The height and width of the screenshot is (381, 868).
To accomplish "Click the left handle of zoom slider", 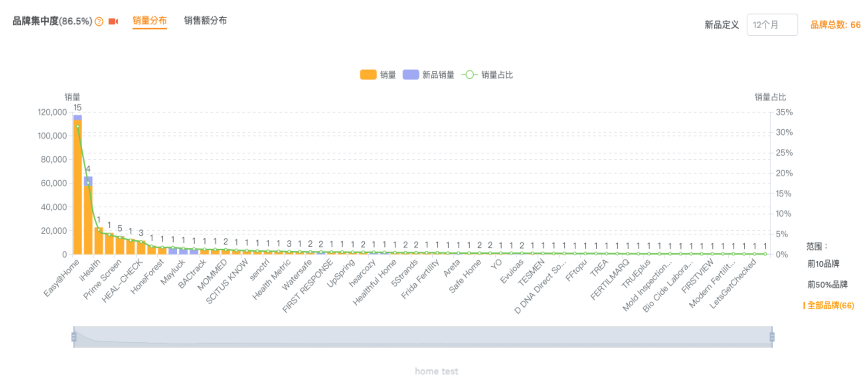I will click(x=74, y=337).
